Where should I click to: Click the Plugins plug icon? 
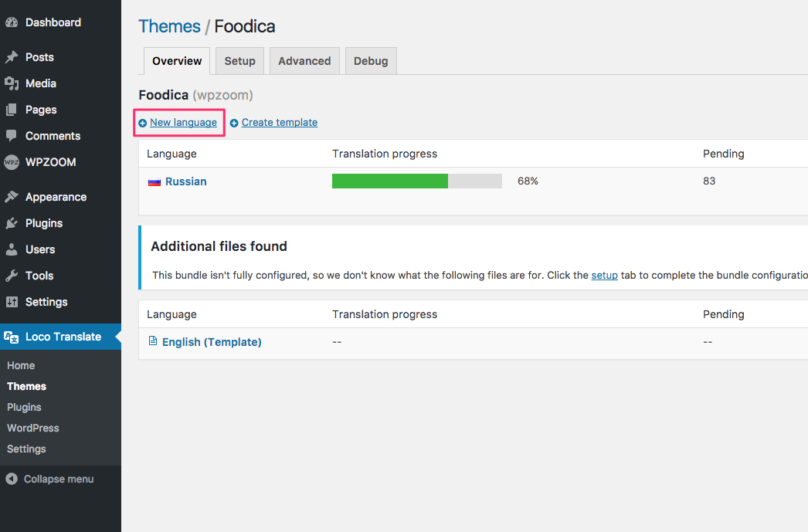12,223
